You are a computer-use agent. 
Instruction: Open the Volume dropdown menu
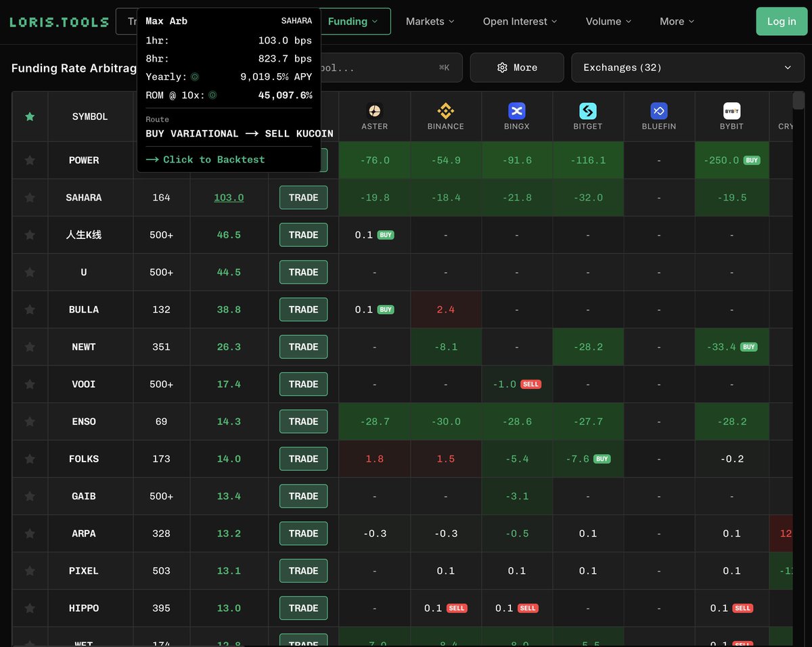coord(608,22)
